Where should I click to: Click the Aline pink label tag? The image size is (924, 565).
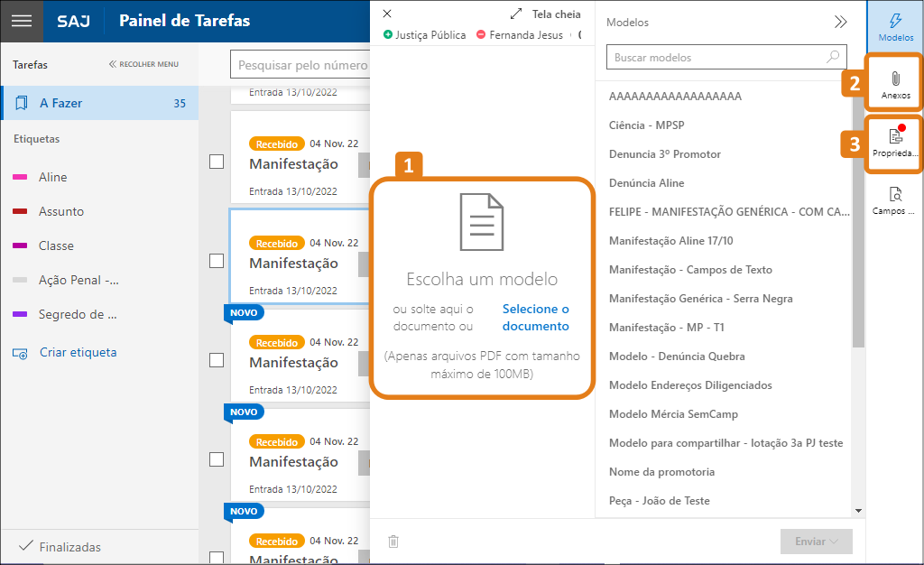tap(52, 177)
